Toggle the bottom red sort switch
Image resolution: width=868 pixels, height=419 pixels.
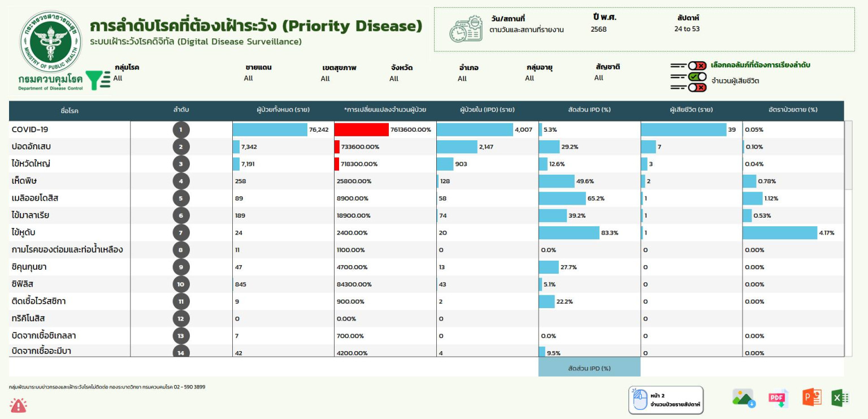coord(697,87)
